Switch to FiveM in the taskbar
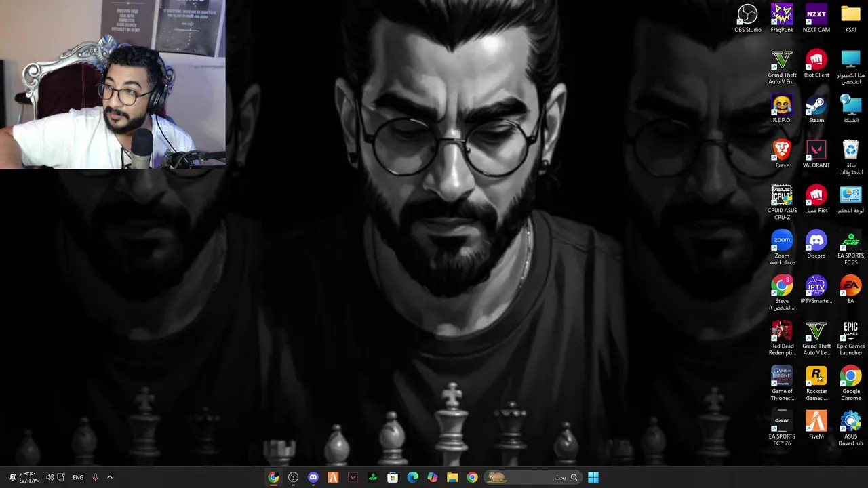The height and width of the screenshot is (488, 868). coord(333,477)
